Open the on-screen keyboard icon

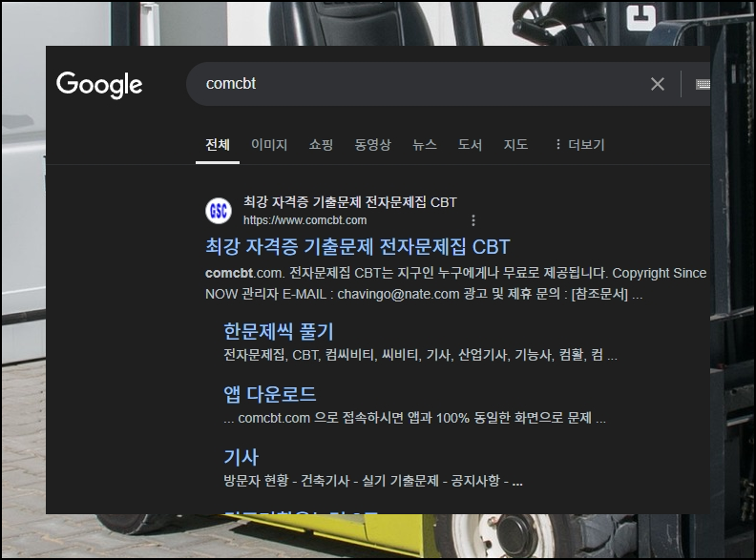(x=703, y=84)
